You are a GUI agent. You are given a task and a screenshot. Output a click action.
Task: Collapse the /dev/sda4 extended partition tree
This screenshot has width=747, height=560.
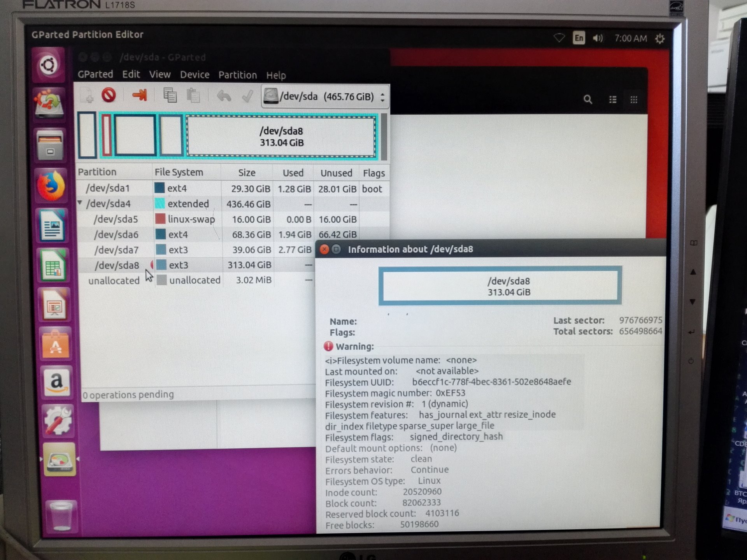tap(80, 203)
